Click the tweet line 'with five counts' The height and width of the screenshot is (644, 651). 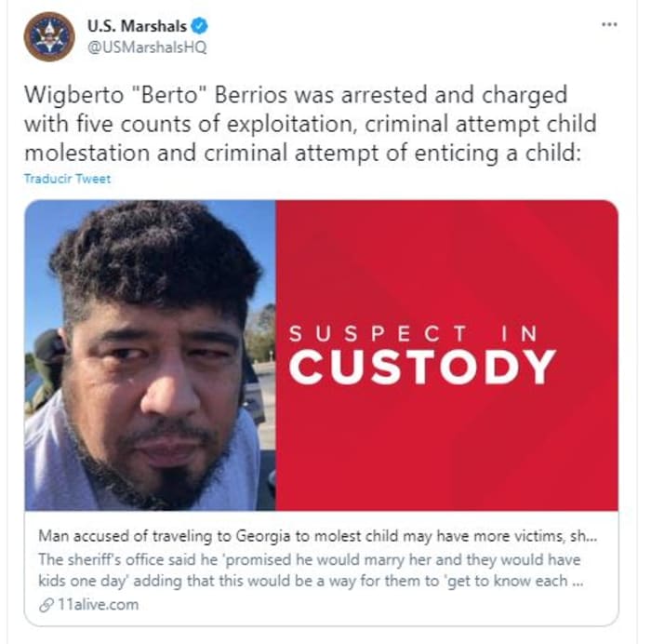310,124
